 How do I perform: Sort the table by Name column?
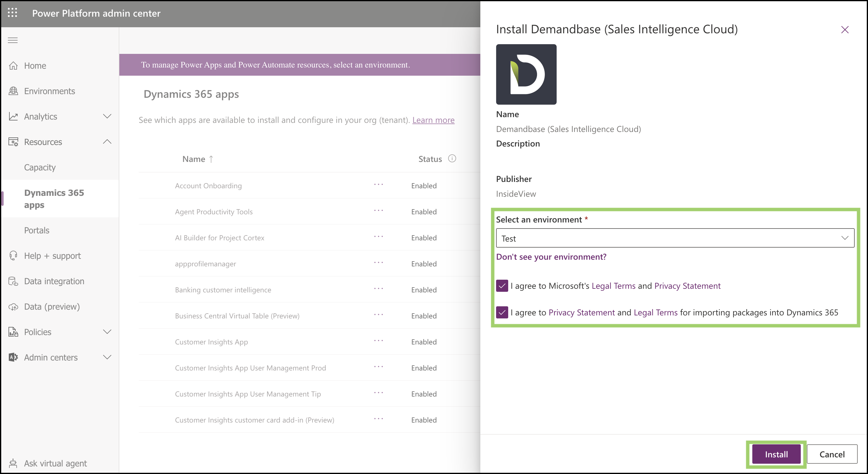(x=194, y=159)
